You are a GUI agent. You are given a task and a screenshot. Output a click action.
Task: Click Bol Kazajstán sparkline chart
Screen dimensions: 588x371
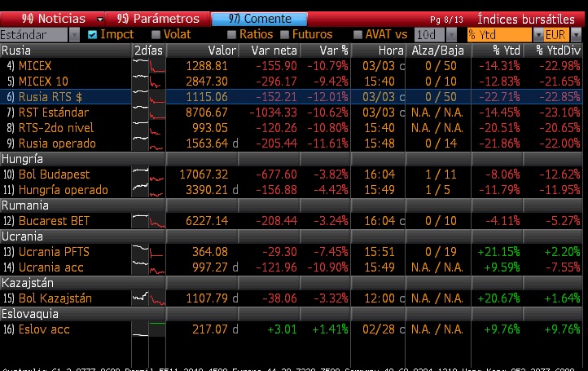[x=148, y=298]
